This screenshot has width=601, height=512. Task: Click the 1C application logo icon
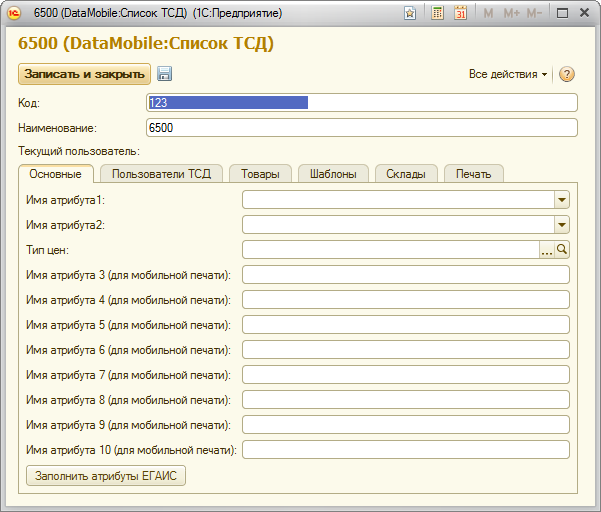pos(14,13)
